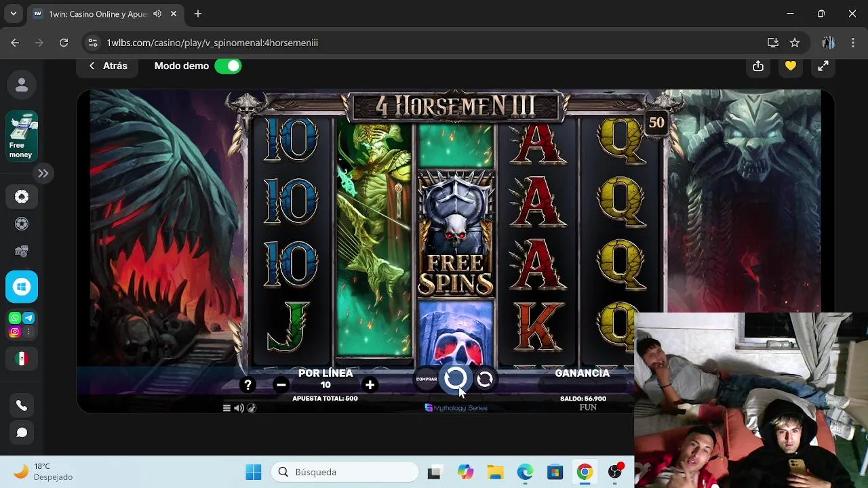868x488 pixels.
Task: Expand the left sidebar with double chevron
Action: pyautogui.click(x=43, y=174)
